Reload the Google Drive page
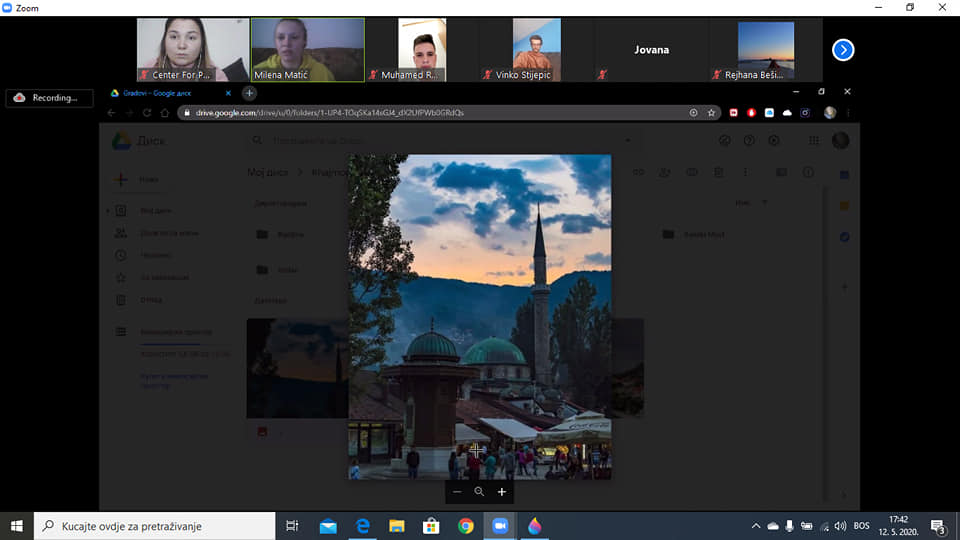Image resolution: width=960 pixels, height=540 pixels. [x=147, y=113]
